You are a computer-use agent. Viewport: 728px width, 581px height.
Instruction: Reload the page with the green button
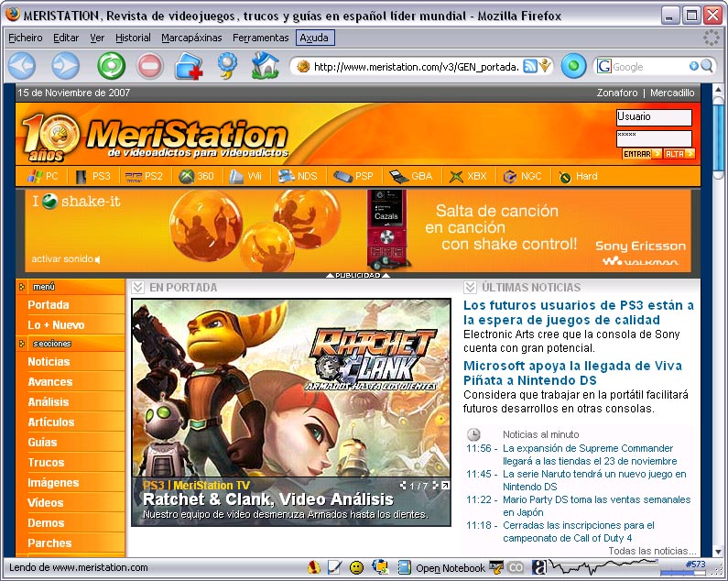pyautogui.click(x=111, y=66)
